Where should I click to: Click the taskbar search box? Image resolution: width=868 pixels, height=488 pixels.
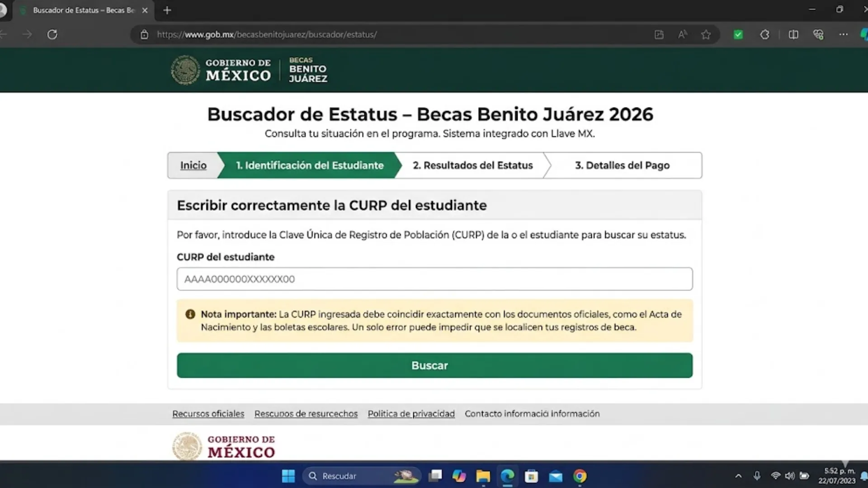[362, 476]
